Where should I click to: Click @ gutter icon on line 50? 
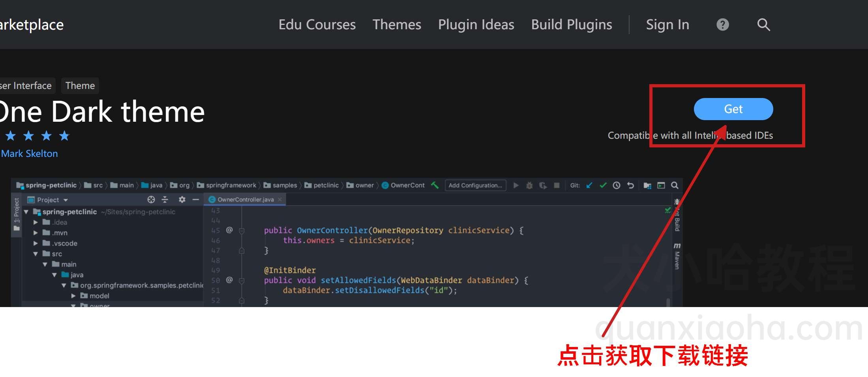click(229, 280)
